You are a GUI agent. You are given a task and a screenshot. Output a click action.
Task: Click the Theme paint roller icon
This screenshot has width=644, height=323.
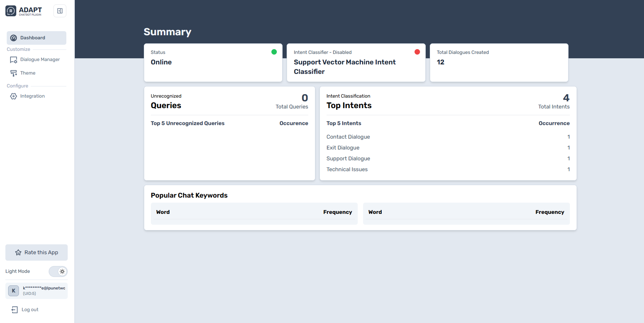coord(14,73)
